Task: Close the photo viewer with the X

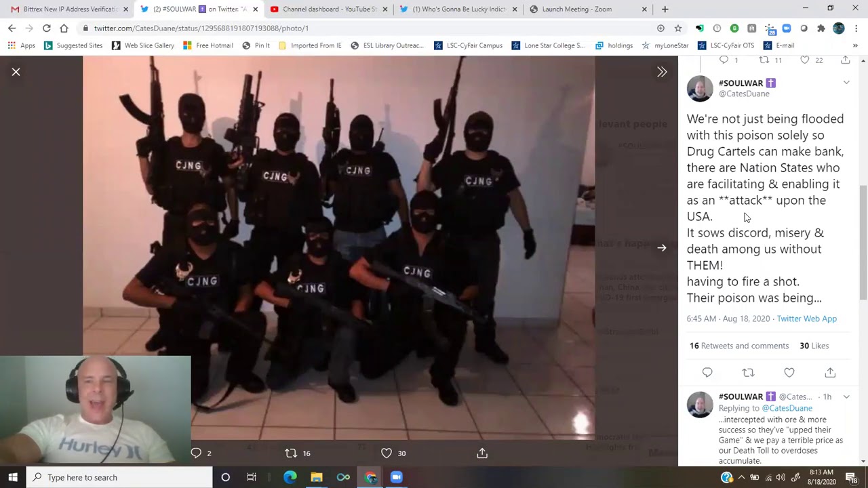Action: pos(16,72)
